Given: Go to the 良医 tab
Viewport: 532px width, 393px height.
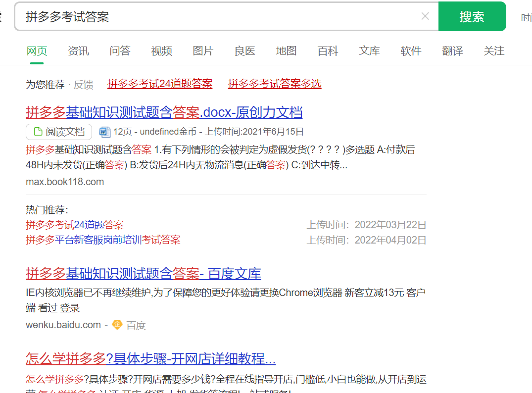Looking at the screenshot, I should click(244, 51).
